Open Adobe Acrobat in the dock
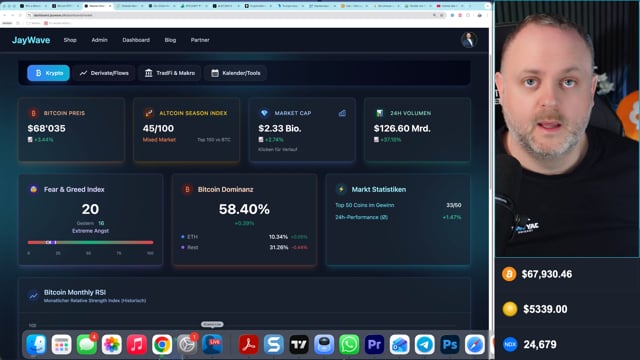Viewport: 640px width, 360px height. pos(249,345)
